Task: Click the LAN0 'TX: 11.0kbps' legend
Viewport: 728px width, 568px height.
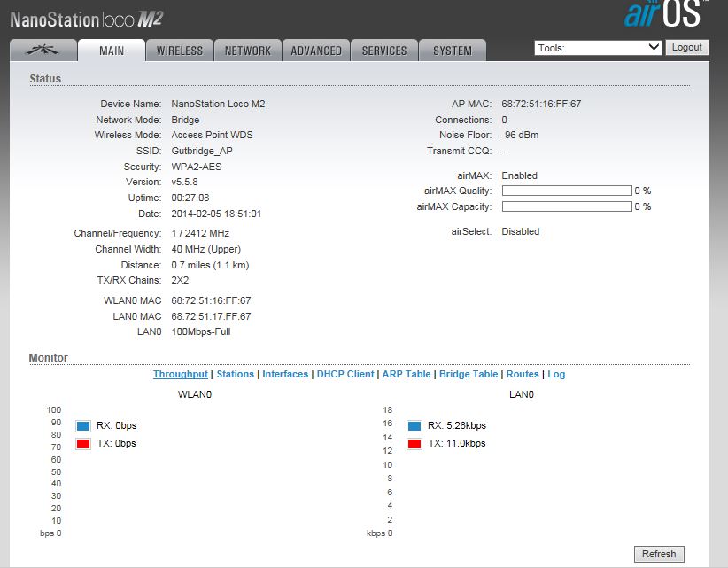Action: coord(457,444)
